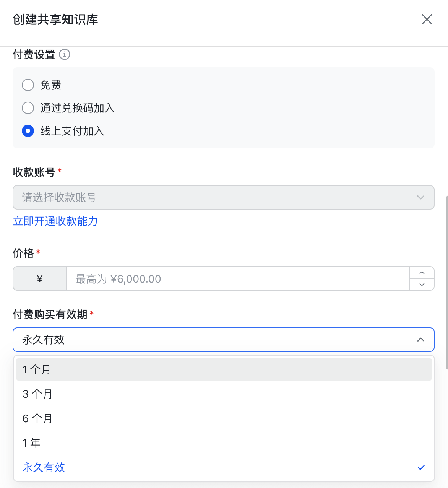Choose 3 个月 validity option
Image resolution: width=448 pixels, height=488 pixels.
(x=37, y=394)
